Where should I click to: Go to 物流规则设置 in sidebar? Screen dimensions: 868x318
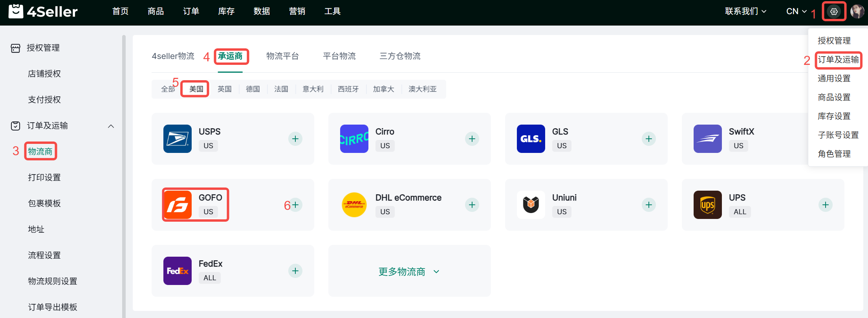tap(53, 281)
